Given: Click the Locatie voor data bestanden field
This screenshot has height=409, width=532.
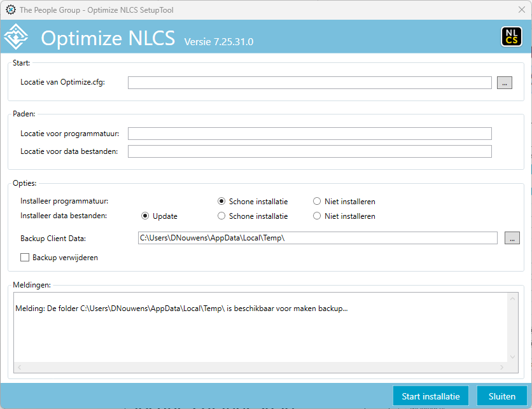Looking at the screenshot, I should click(310, 151).
